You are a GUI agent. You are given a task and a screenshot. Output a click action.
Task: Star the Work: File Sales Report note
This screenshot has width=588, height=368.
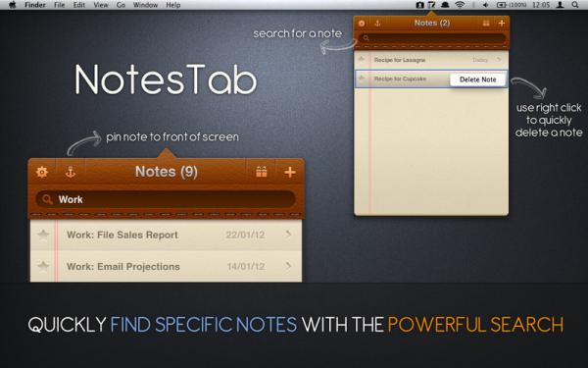pyautogui.click(x=43, y=236)
